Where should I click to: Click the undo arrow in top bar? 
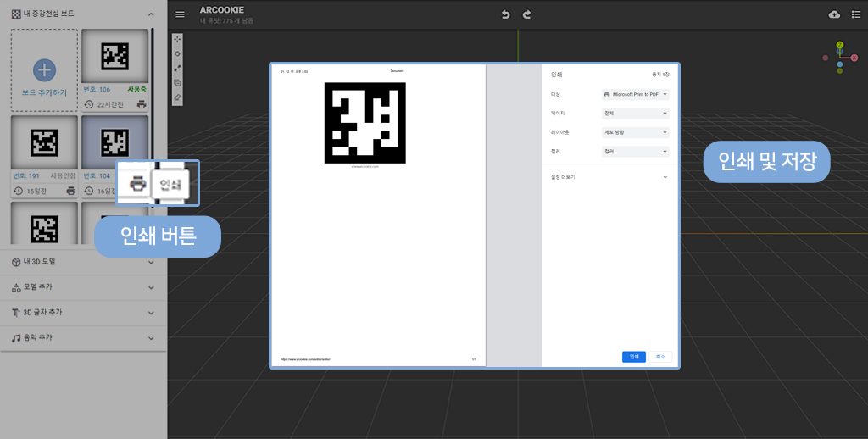tap(505, 14)
